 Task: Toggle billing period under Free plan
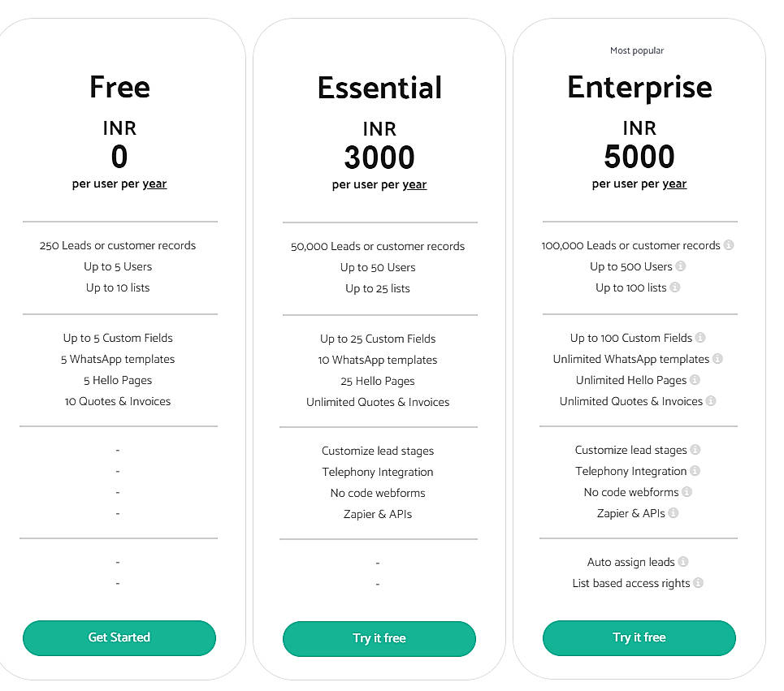(154, 184)
